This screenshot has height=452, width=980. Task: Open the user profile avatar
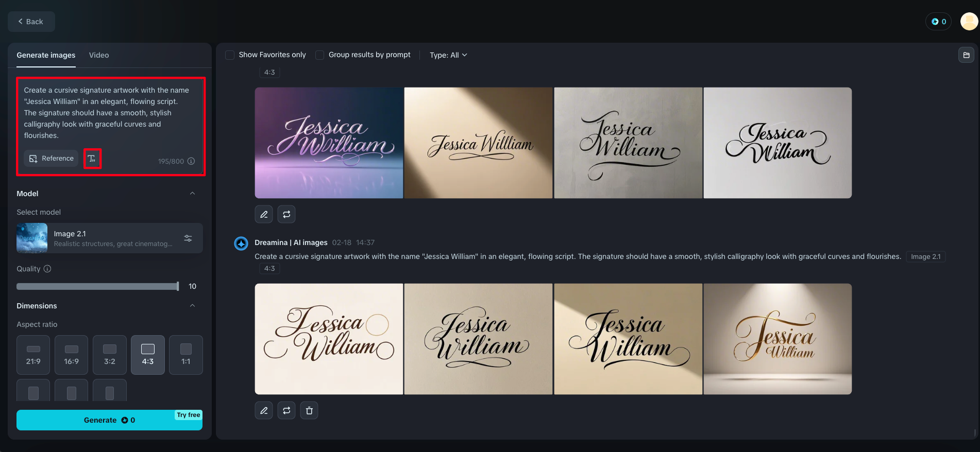coord(969,22)
